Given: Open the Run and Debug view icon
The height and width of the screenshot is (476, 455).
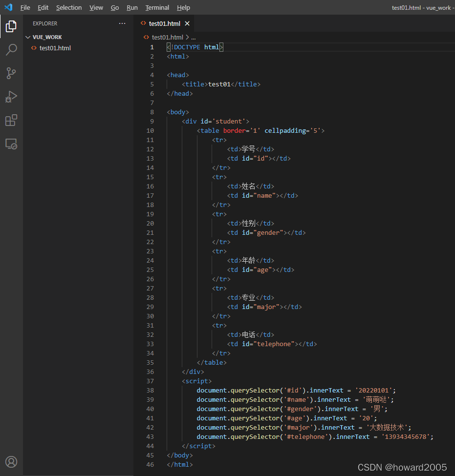Looking at the screenshot, I should click(x=11, y=97).
